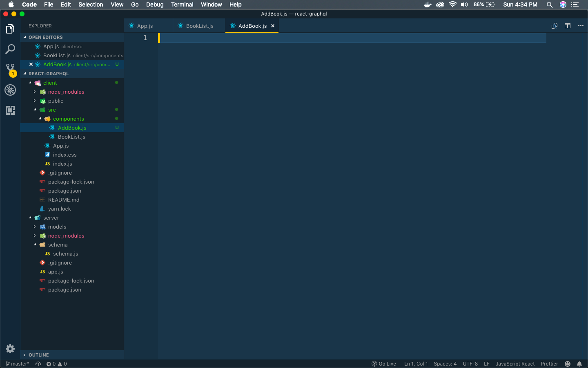Open volume control in menu bar

pyautogui.click(x=464, y=4)
